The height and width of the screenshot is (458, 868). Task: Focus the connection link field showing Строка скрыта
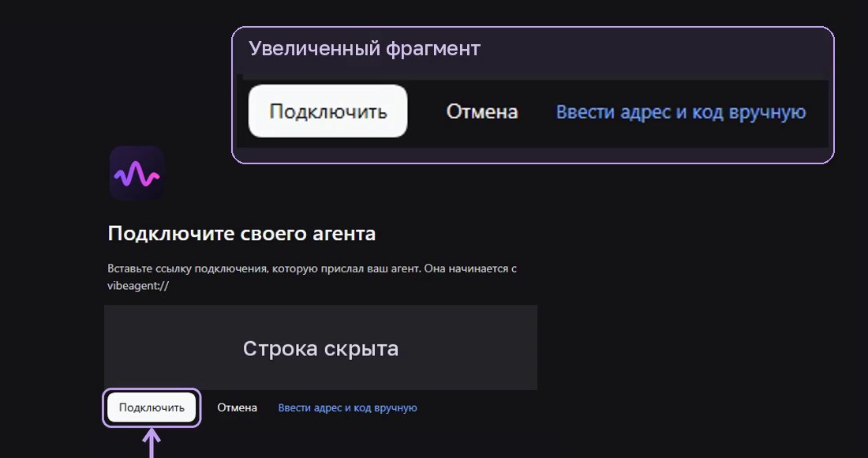tap(320, 347)
